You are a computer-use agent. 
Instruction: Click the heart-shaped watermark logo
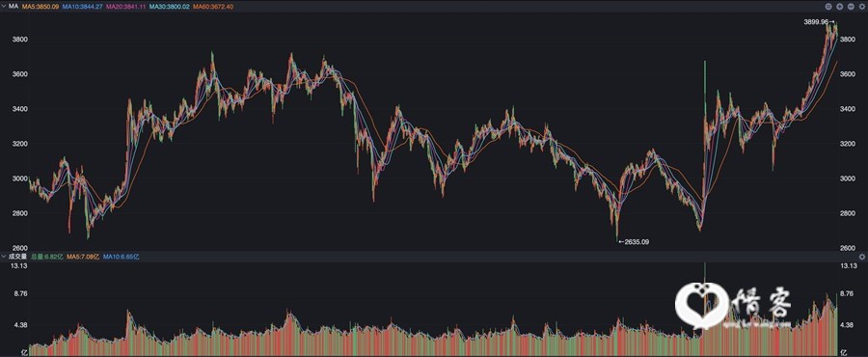tap(702, 306)
